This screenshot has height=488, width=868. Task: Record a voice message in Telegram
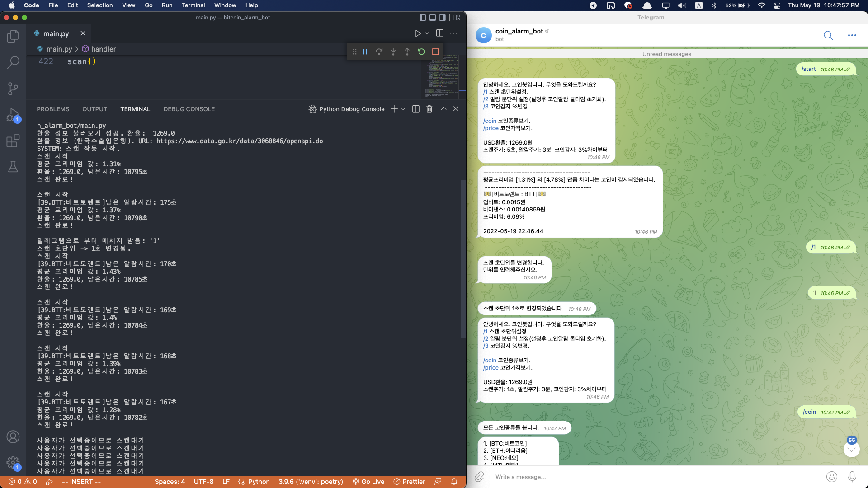coord(852,477)
